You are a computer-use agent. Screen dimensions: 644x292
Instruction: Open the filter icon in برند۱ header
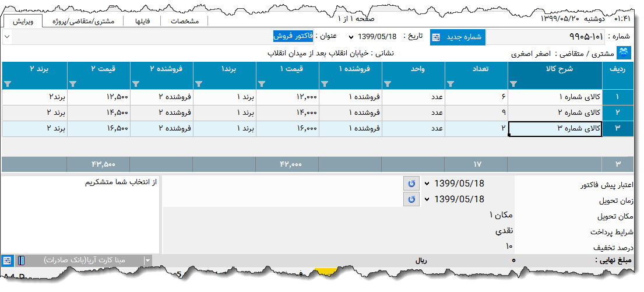[x=199, y=84]
